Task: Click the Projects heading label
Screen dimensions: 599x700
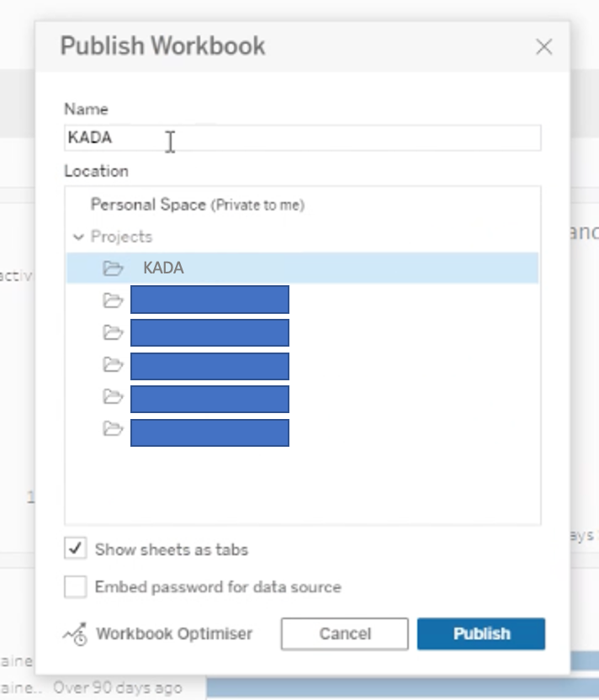Action: (121, 237)
